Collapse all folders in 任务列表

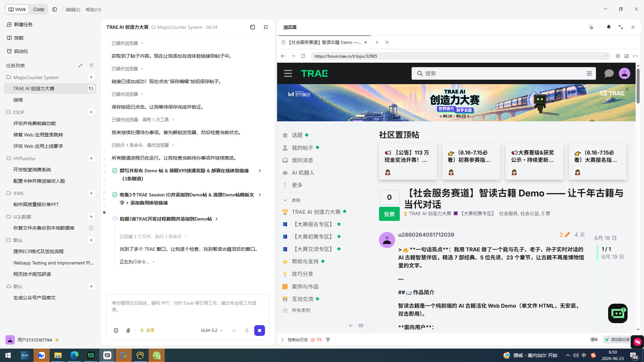(80, 66)
